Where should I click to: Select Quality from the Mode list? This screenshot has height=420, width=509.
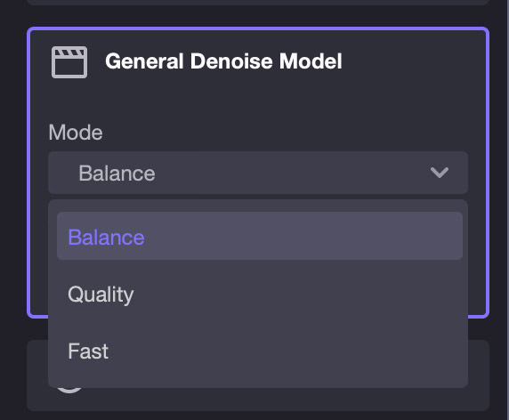pyautogui.click(x=260, y=295)
